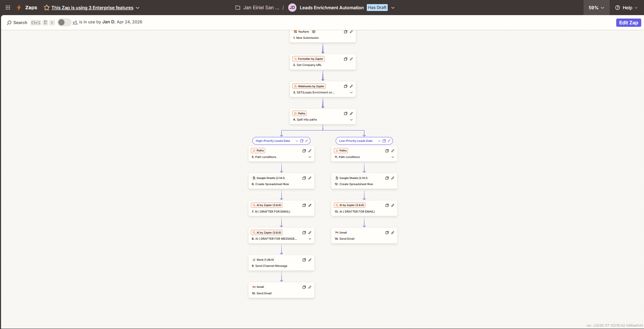Click step 6 Google Sheets (2.14.1) label

pos(269,178)
